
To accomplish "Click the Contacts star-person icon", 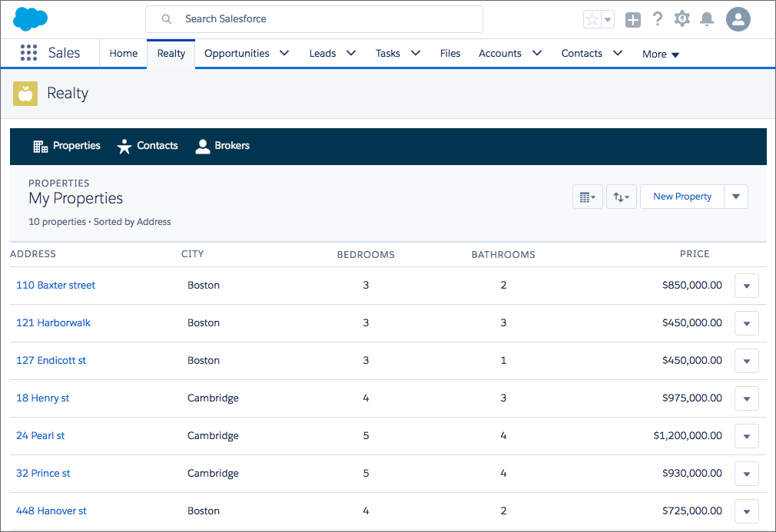I will (124, 147).
